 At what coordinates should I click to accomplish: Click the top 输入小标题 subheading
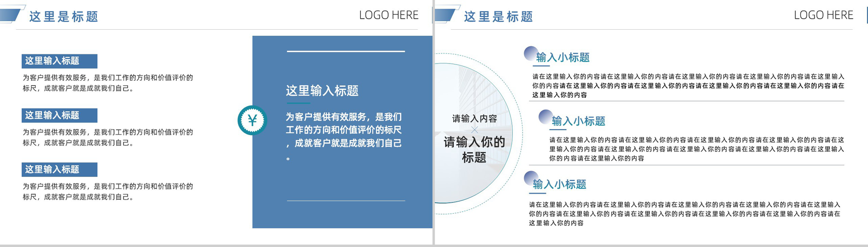[563, 57]
